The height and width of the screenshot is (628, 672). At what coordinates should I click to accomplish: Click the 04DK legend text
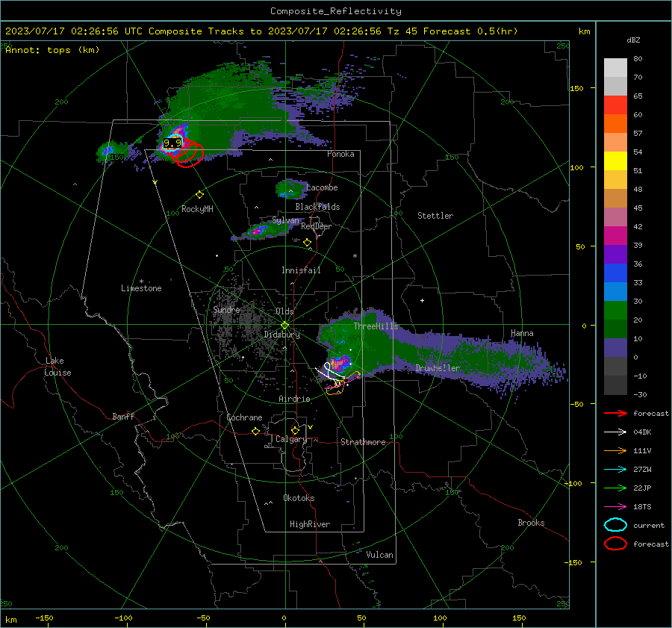(642, 432)
